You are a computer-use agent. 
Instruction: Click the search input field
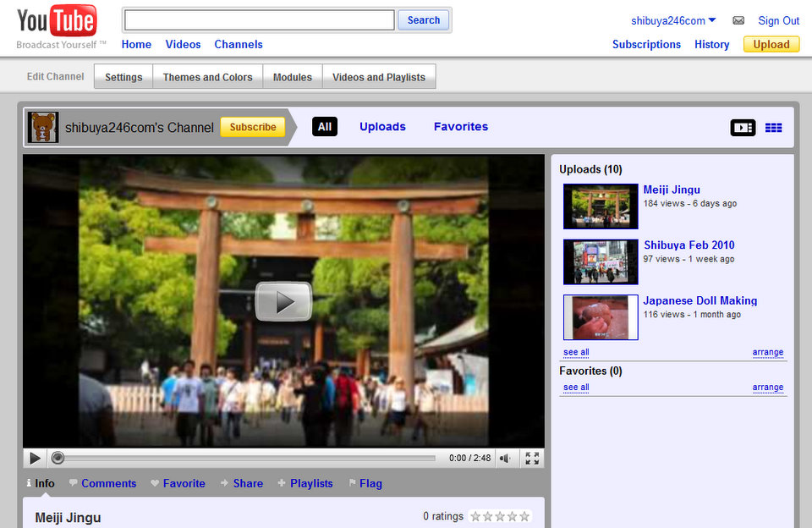pyautogui.click(x=260, y=20)
